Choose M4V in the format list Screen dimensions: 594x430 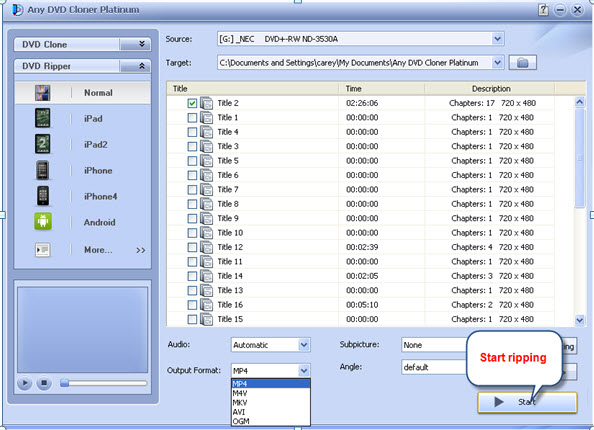pos(271,393)
